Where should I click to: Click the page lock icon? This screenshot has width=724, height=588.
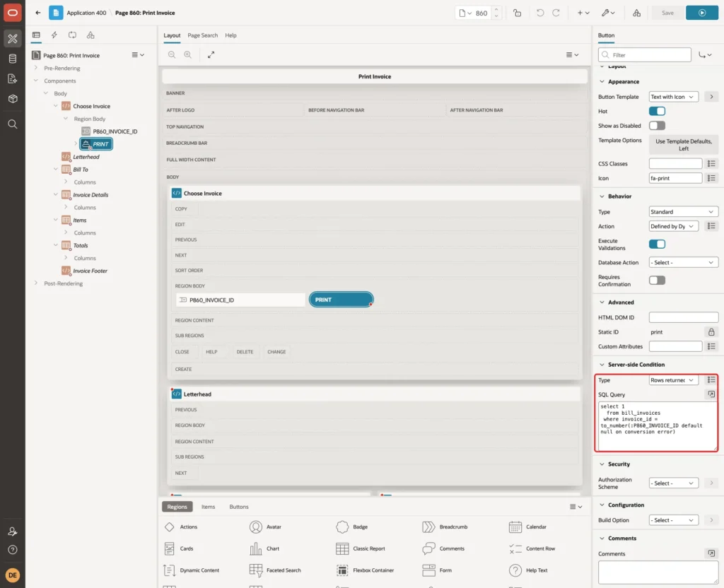point(517,13)
